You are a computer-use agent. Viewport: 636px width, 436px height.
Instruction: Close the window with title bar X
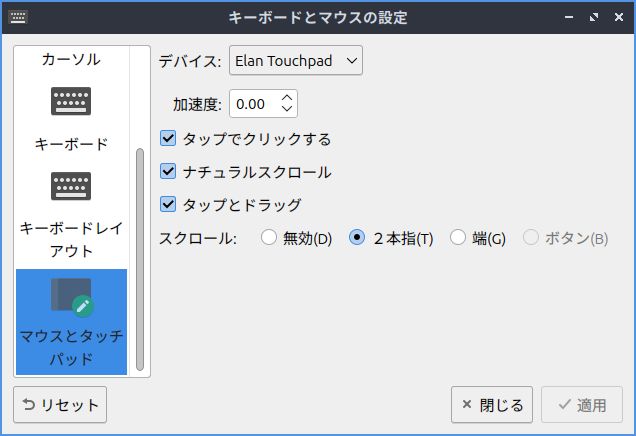[x=619, y=17]
